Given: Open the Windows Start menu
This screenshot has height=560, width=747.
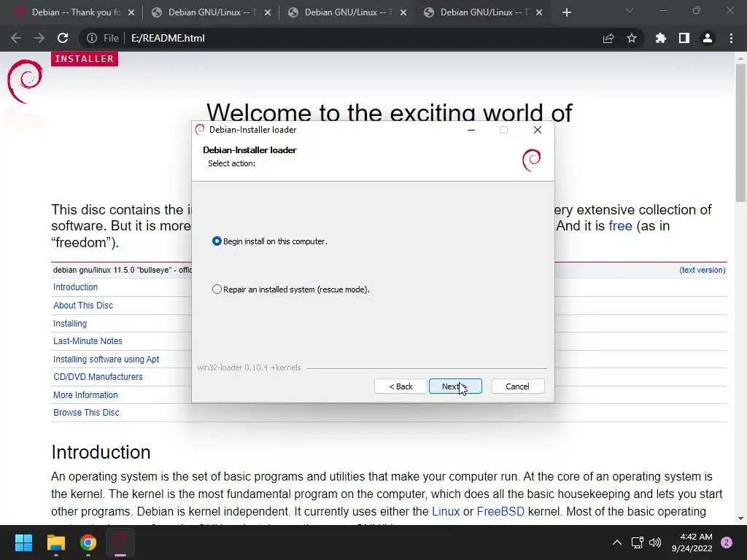Looking at the screenshot, I should (x=23, y=542).
